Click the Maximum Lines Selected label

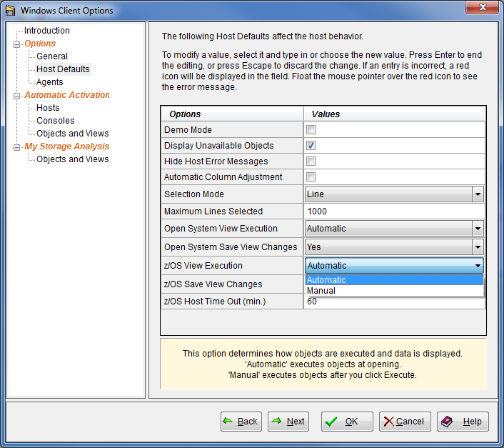pyautogui.click(x=213, y=211)
